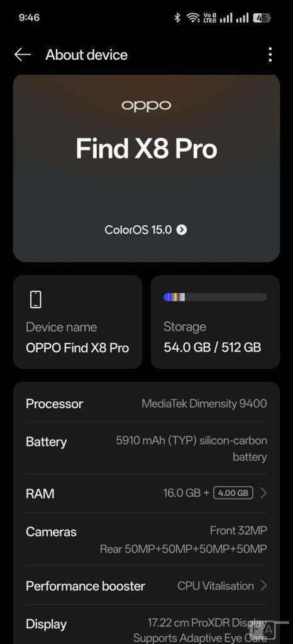Screen dimensions: 293x644
Task: Tap the Bluetooth status icon
Action: coord(177,18)
